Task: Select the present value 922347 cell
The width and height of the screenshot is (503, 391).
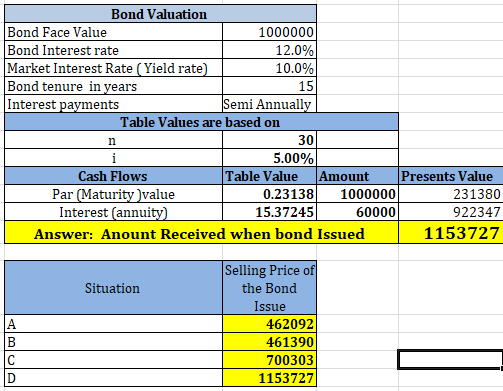Action: tap(451, 212)
